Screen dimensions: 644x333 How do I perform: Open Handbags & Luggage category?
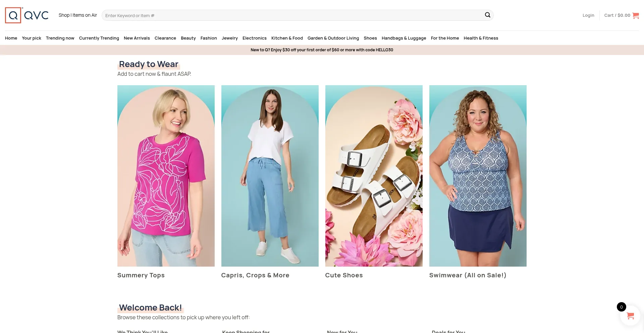[x=404, y=38]
